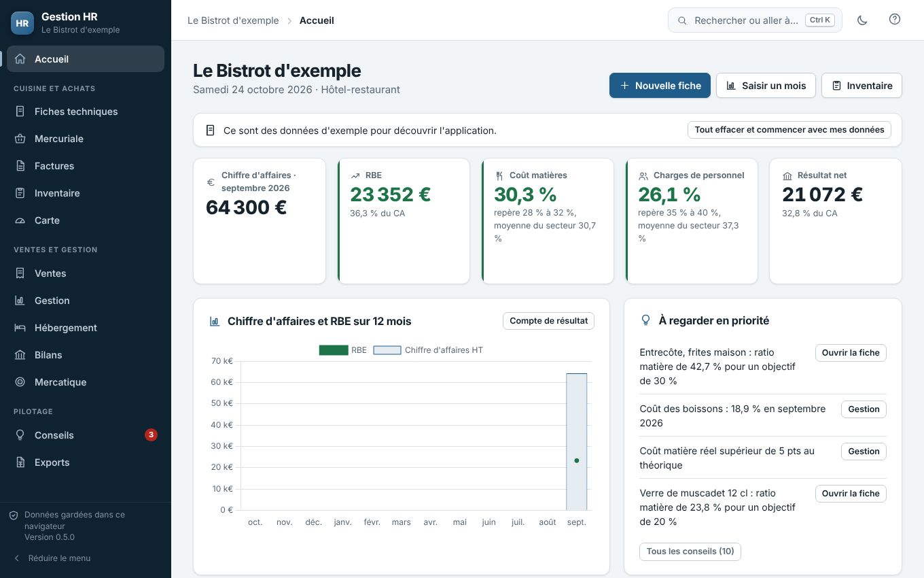Open the Ventes section
Screen dimensions: 924x578
click(x=86, y=273)
